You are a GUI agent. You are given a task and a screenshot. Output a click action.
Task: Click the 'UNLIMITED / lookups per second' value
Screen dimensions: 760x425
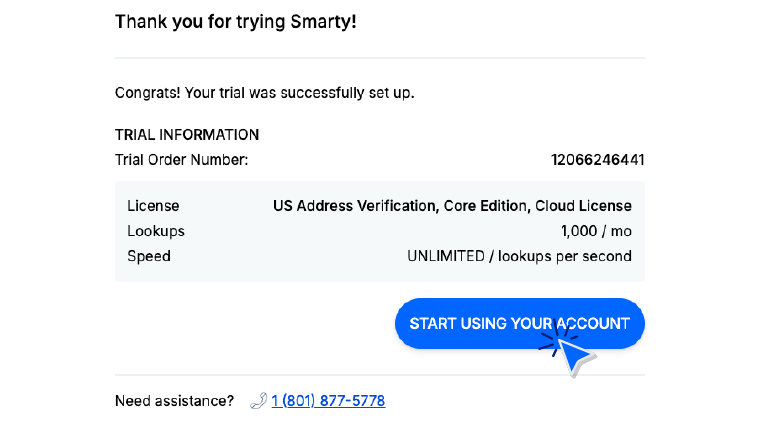519,256
